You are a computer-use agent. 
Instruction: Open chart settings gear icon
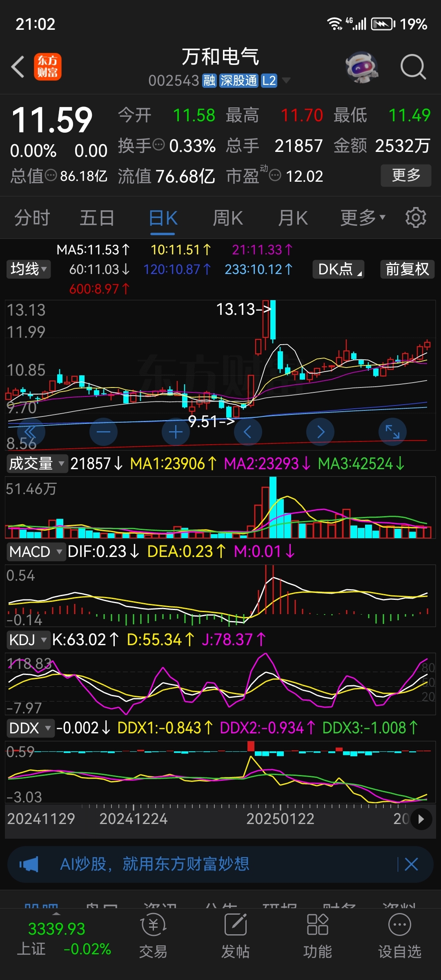pyautogui.click(x=416, y=217)
